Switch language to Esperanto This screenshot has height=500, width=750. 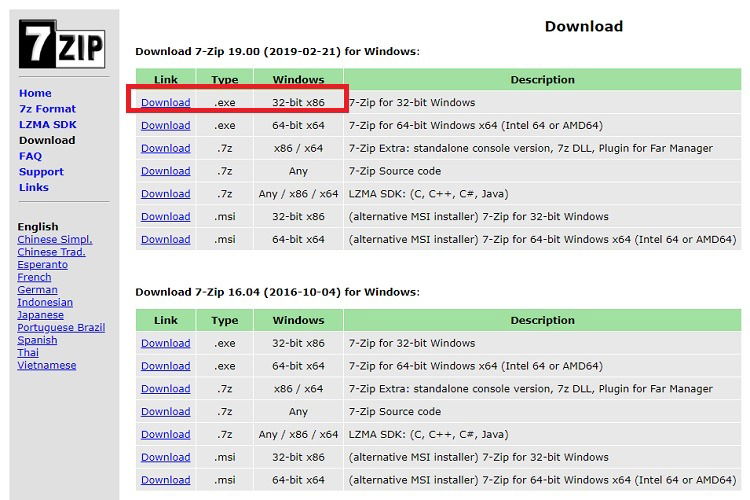(x=43, y=265)
